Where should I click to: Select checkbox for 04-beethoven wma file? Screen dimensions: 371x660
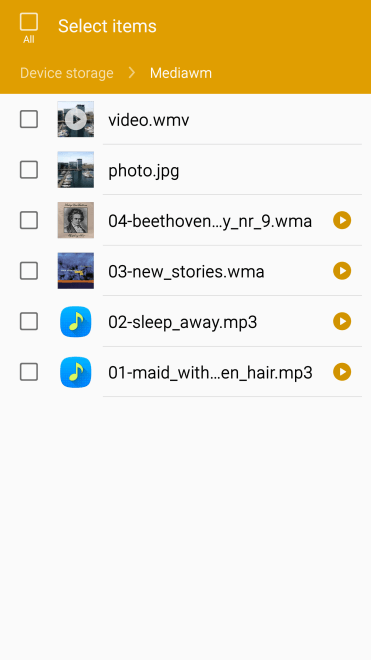click(29, 220)
